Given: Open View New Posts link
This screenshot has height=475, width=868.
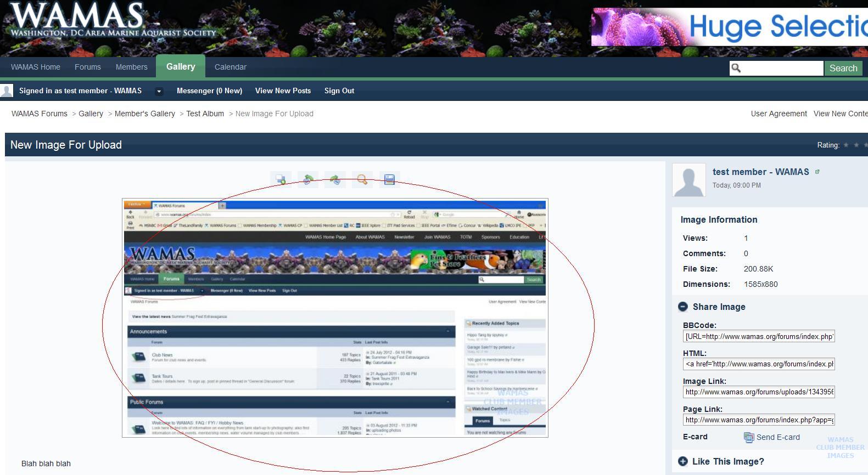Looking at the screenshot, I should [283, 91].
